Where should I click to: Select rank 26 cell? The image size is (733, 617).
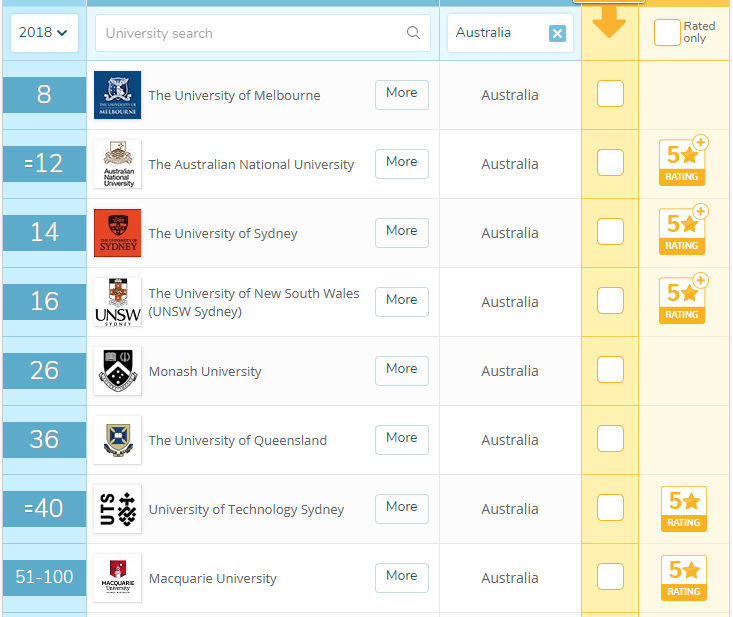[x=44, y=371]
